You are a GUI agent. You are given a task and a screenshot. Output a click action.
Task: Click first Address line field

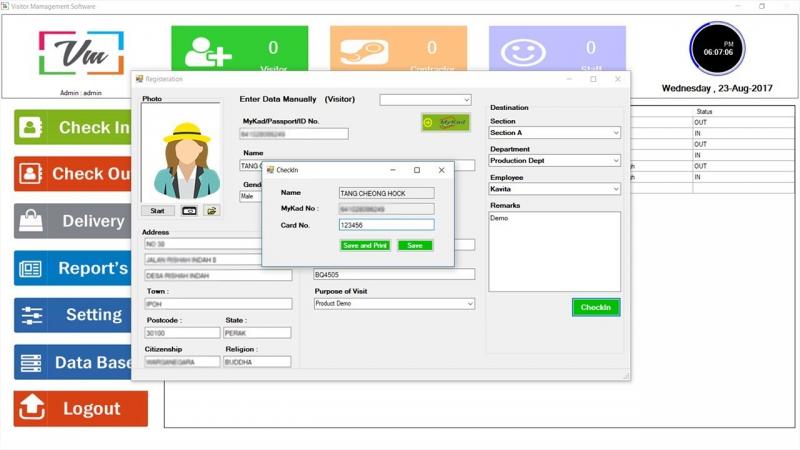coord(203,244)
